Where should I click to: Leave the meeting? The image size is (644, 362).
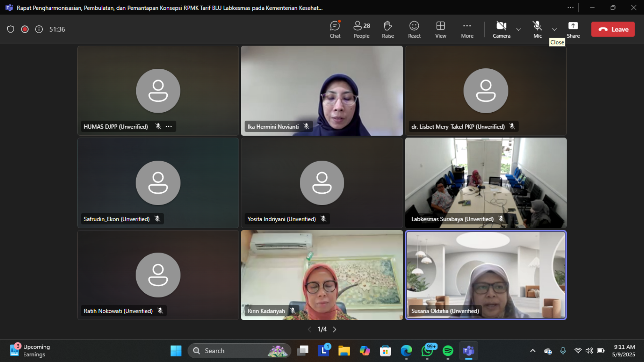point(613,29)
